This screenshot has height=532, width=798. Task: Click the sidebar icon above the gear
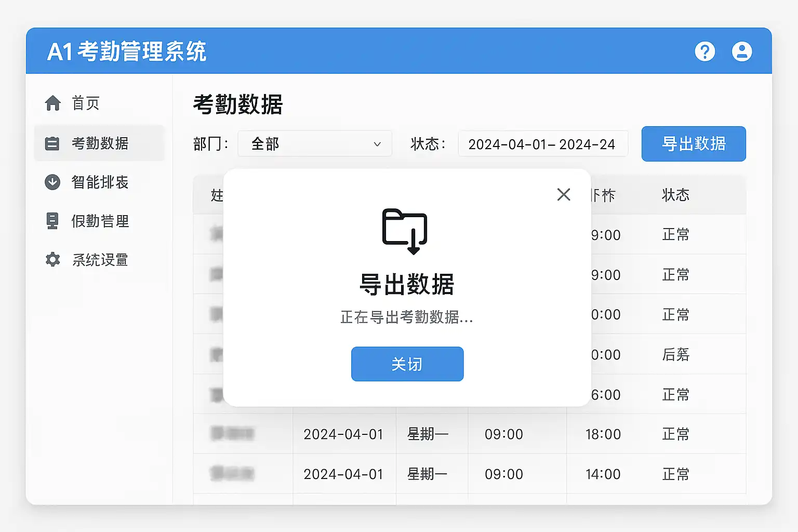tap(52, 221)
